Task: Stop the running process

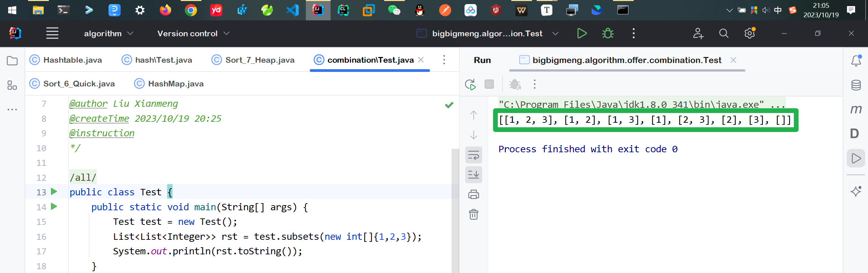Action: [489, 84]
